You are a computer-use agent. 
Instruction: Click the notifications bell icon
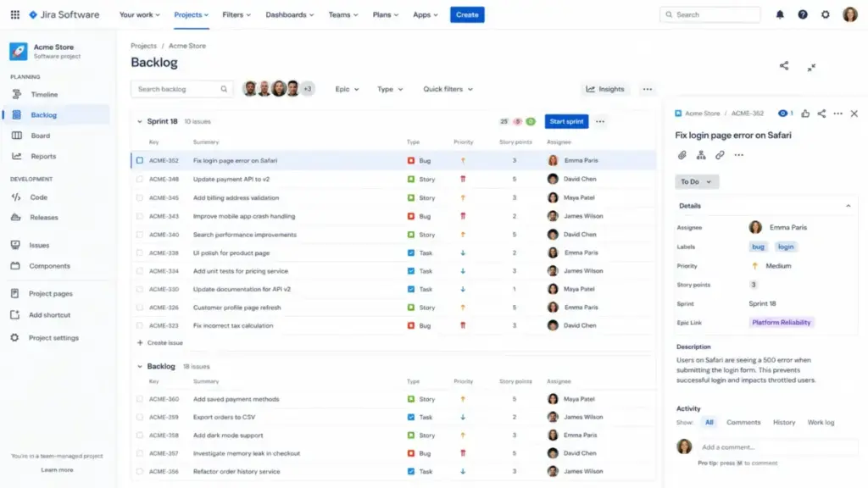click(x=780, y=15)
